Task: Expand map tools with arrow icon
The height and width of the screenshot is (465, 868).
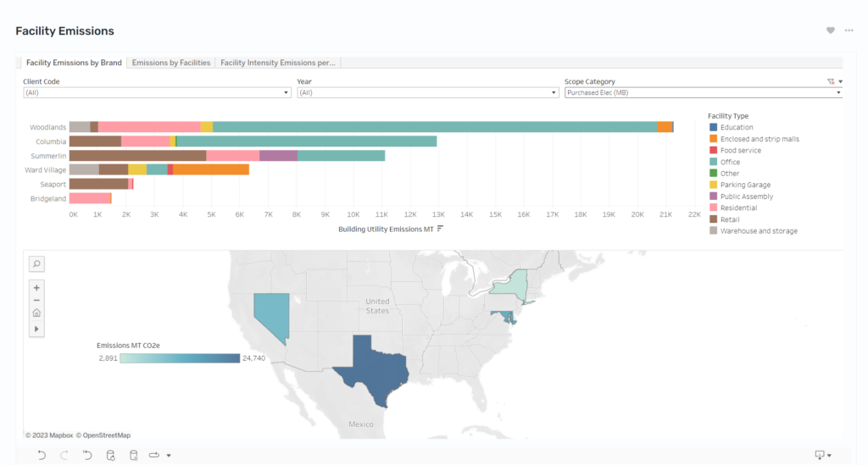Action: point(36,329)
